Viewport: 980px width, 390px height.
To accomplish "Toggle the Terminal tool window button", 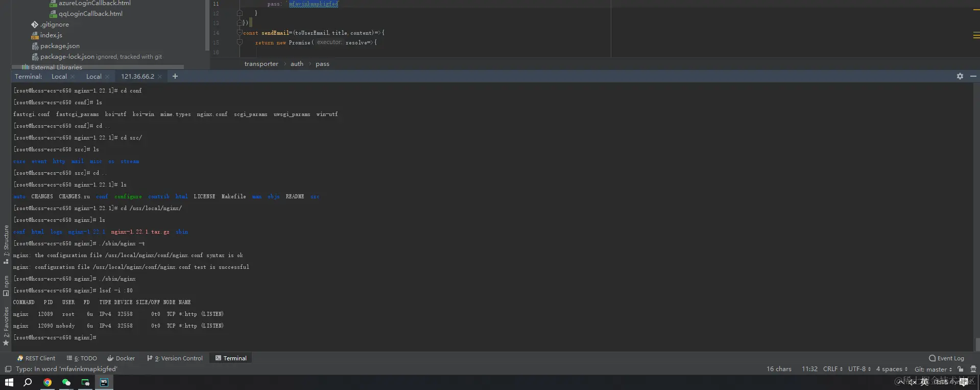I will point(231,358).
